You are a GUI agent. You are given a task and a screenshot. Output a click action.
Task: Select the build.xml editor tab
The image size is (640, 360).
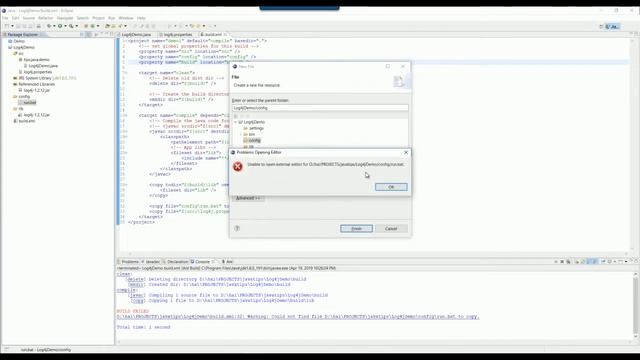point(213,35)
